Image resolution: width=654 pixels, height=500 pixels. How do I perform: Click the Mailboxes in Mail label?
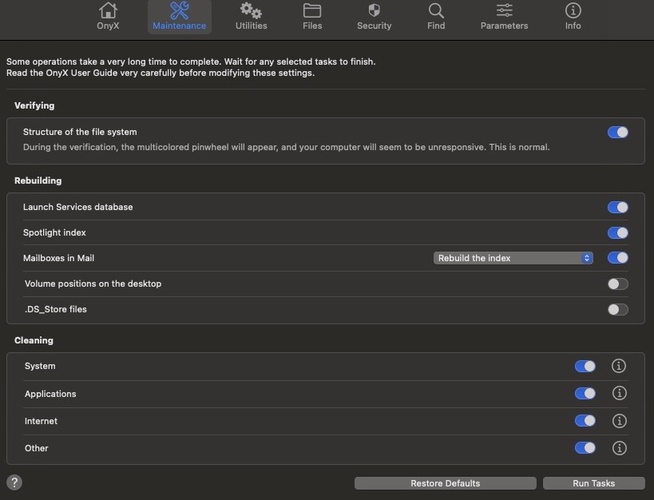tap(59, 258)
